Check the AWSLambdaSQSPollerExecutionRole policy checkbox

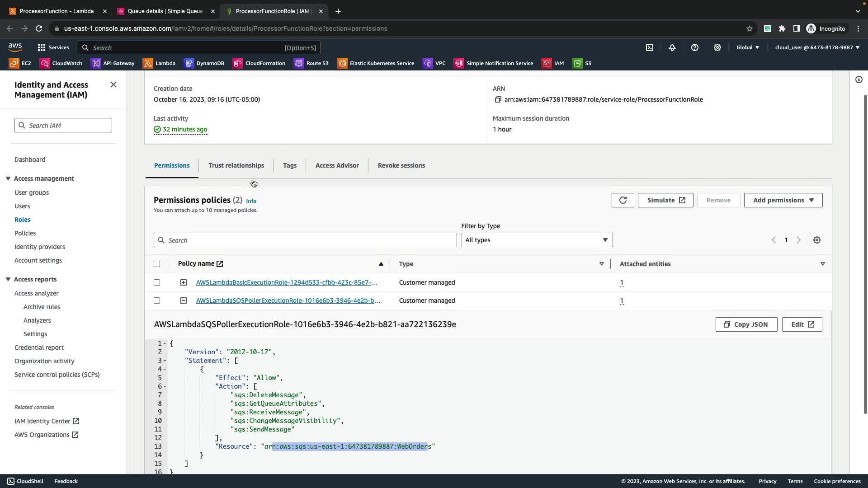click(x=157, y=300)
